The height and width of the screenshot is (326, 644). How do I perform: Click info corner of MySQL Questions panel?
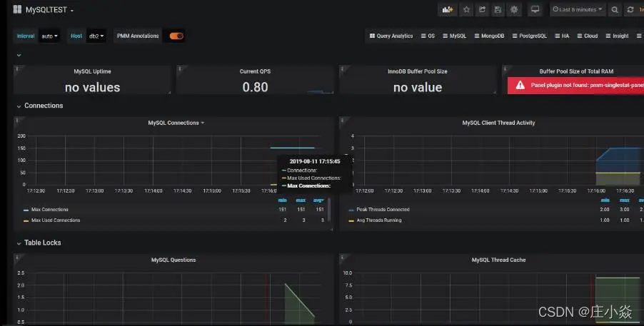click(x=17, y=257)
